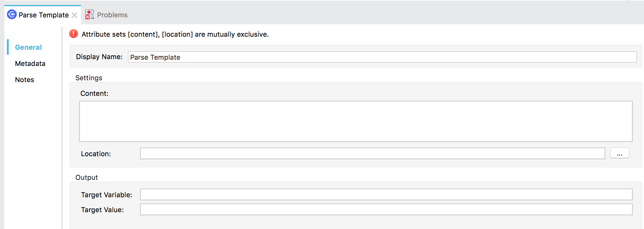Open the Metadata section
Viewport: 644px width, 229px height.
[x=29, y=63]
